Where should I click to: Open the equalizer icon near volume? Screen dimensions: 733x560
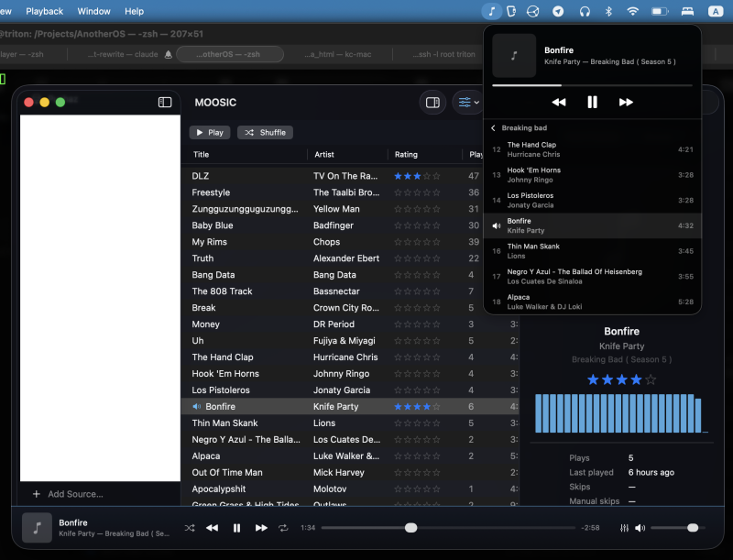624,528
